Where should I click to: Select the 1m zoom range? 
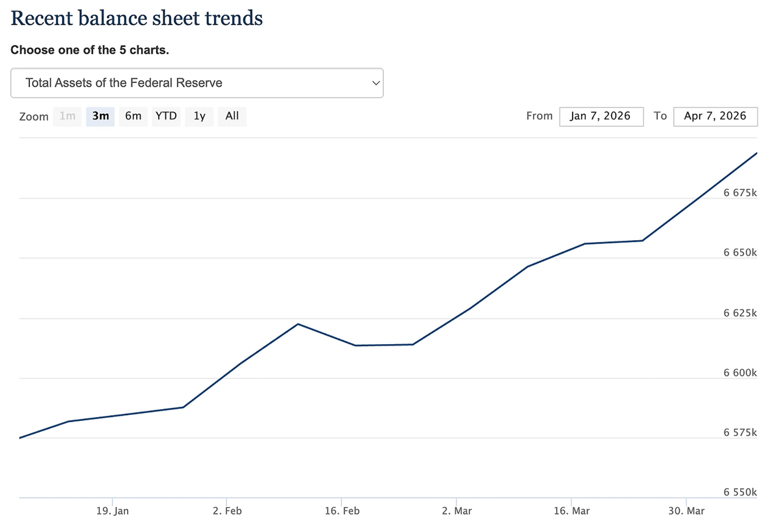[67, 116]
